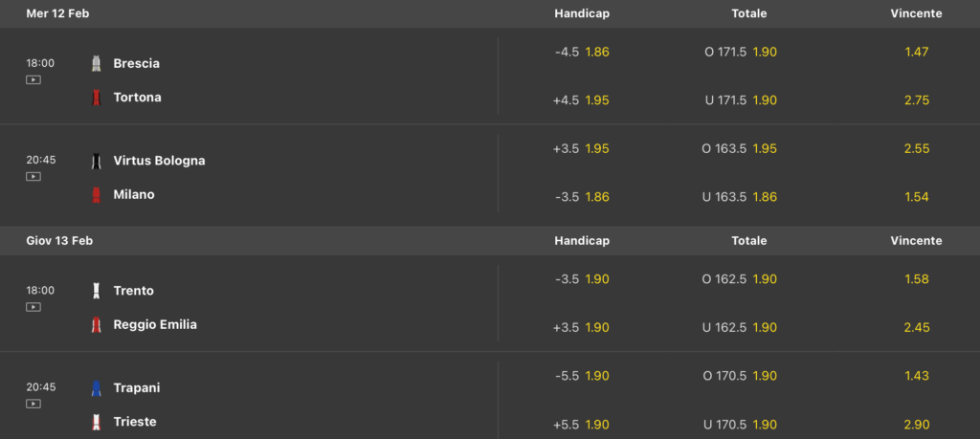Screen dimensions: 980x439
Task: Bet on Trapani winner odds 1.43
Action: (916, 376)
